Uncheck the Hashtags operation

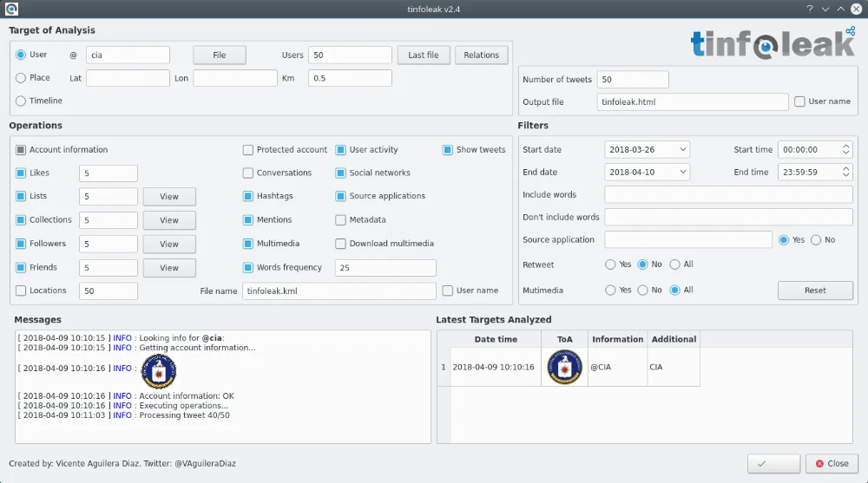point(248,196)
